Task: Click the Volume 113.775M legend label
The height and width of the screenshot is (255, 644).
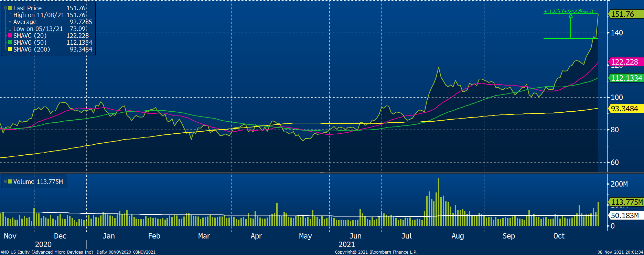Action: click(38, 181)
